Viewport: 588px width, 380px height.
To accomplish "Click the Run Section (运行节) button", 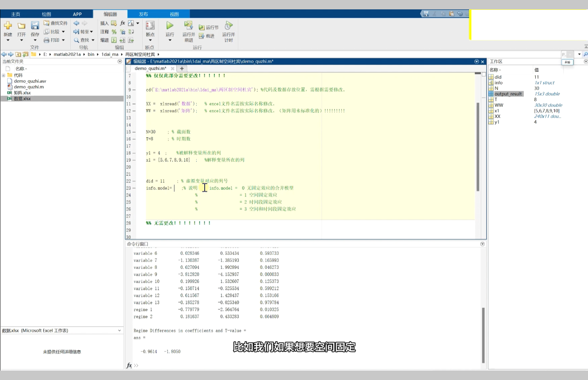I will pyautogui.click(x=209, y=27).
